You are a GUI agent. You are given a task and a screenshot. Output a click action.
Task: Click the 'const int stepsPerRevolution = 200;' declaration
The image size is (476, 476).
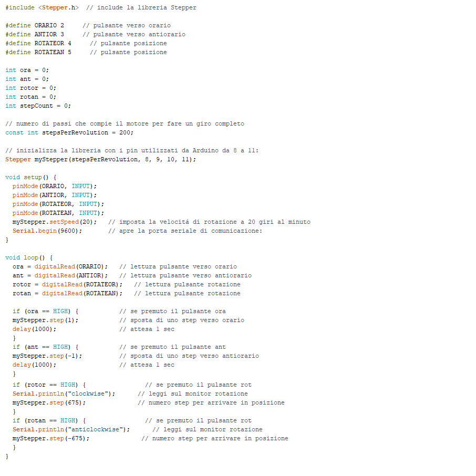click(69, 132)
